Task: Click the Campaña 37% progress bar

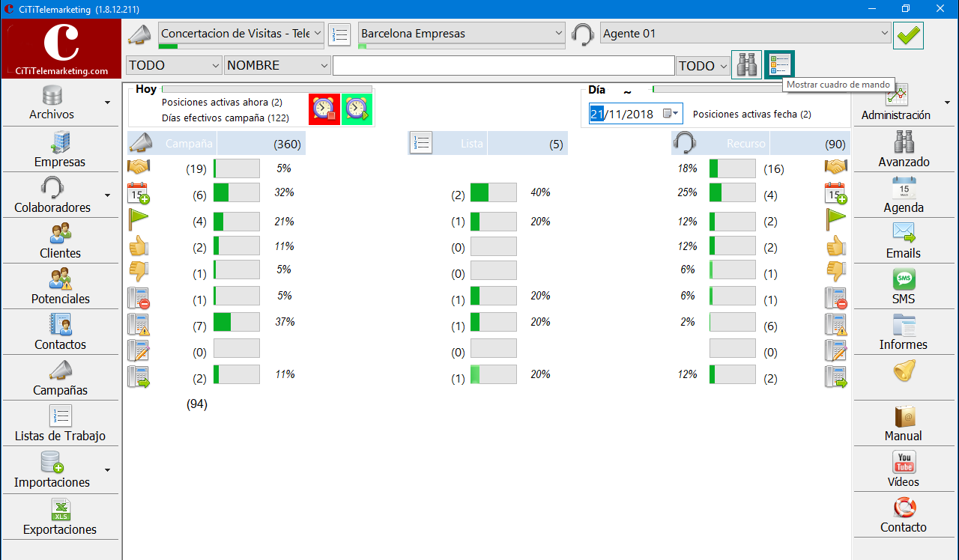Action: click(237, 322)
